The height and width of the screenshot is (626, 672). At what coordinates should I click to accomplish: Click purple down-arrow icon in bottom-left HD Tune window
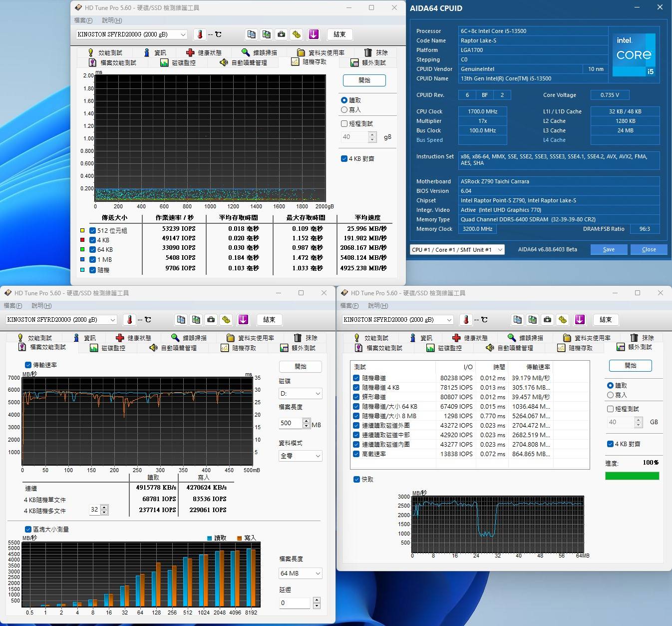tap(243, 320)
